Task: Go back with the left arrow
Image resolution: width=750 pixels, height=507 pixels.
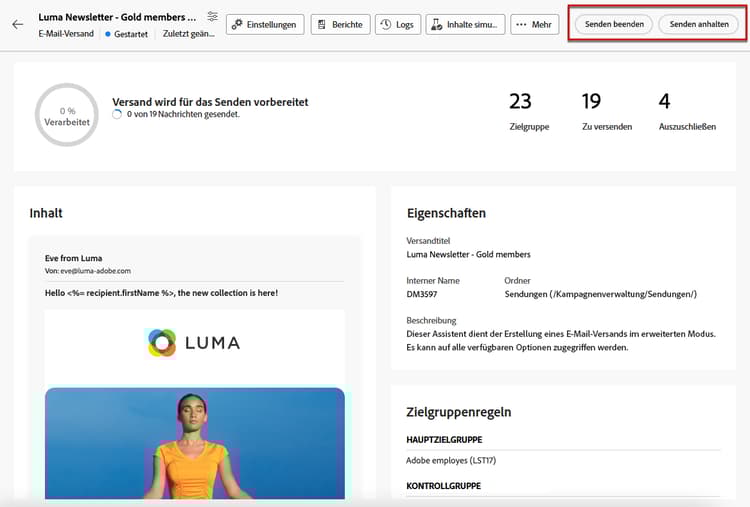Action: tap(18, 24)
